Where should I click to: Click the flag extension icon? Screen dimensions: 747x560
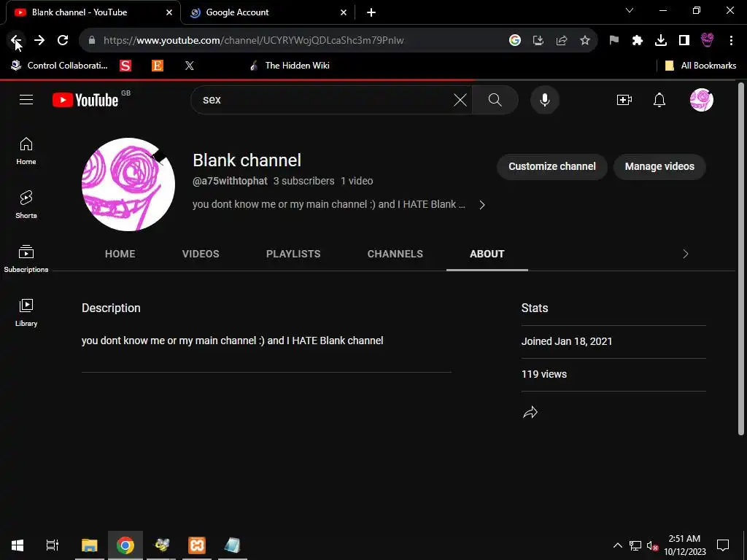pos(614,41)
